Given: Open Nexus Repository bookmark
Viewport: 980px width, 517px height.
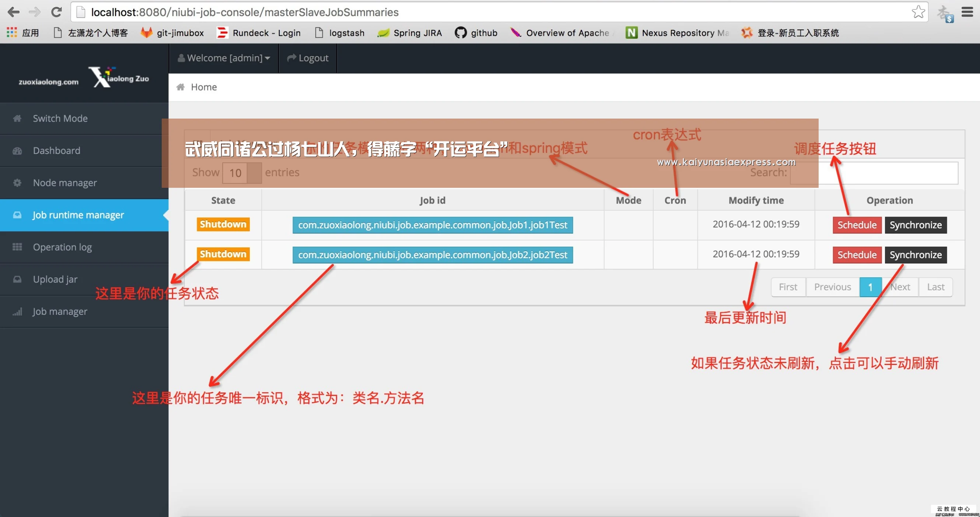Looking at the screenshot, I should tap(678, 33).
